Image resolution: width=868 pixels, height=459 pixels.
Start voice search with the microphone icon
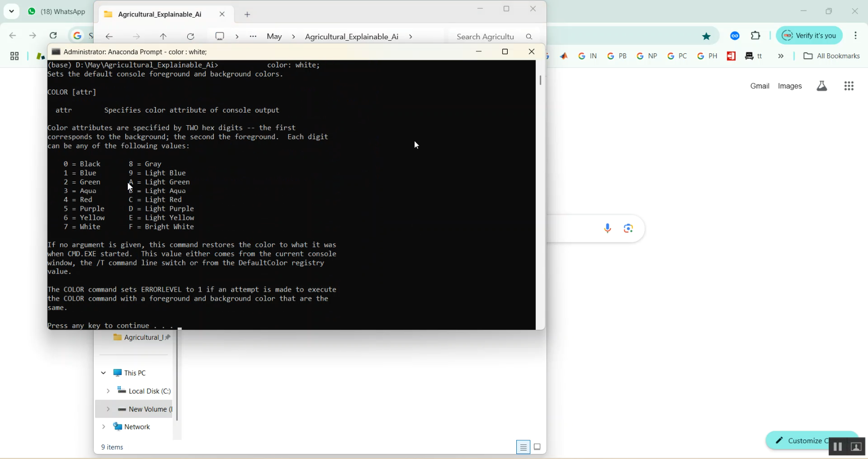pyautogui.click(x=607, y=228)
